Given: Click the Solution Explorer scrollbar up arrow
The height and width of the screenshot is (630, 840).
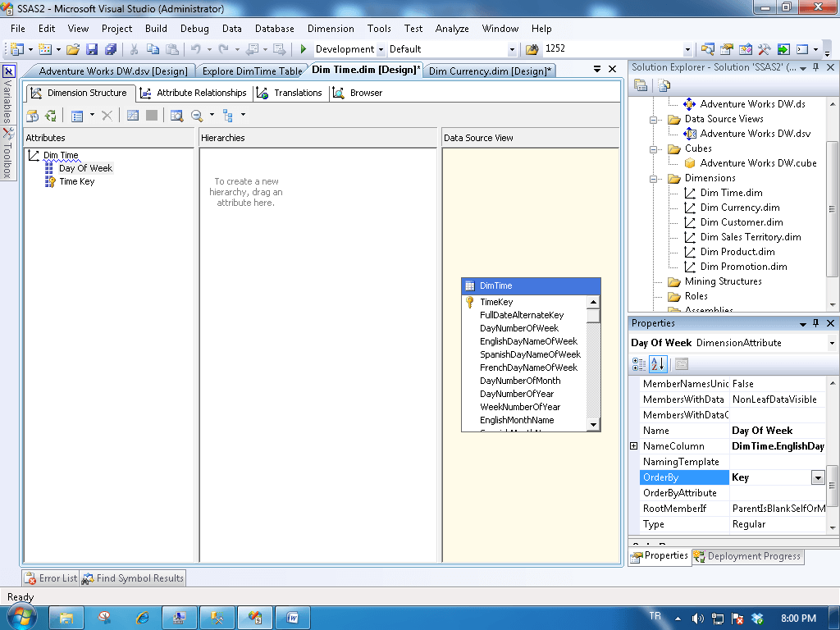Looking at the screenshot, I should pos(833,104).
